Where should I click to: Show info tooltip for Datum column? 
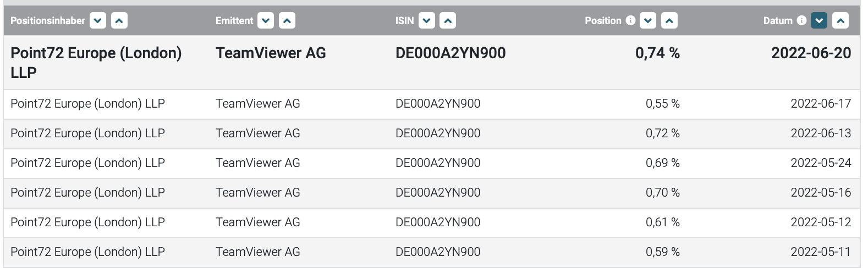pyautogui.click(x=801, y=20)
